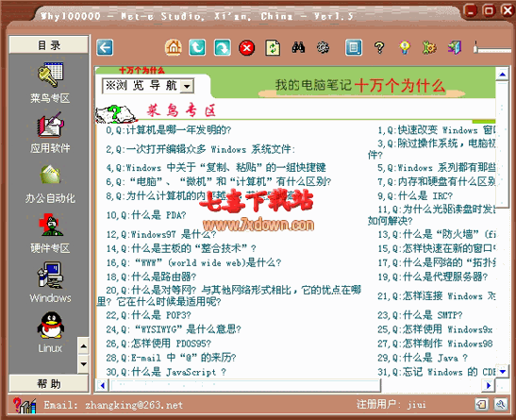The image size is (516, 420).
Task: Open question 14 主板的整合技术
Action: point(181,248)
